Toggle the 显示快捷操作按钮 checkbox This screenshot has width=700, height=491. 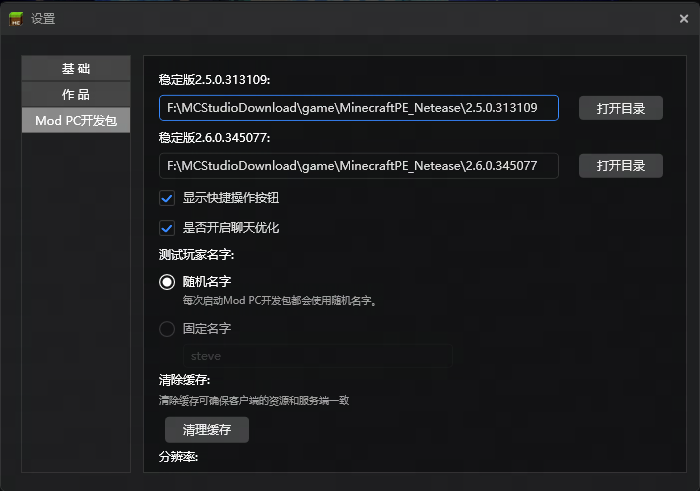point(167,198)
